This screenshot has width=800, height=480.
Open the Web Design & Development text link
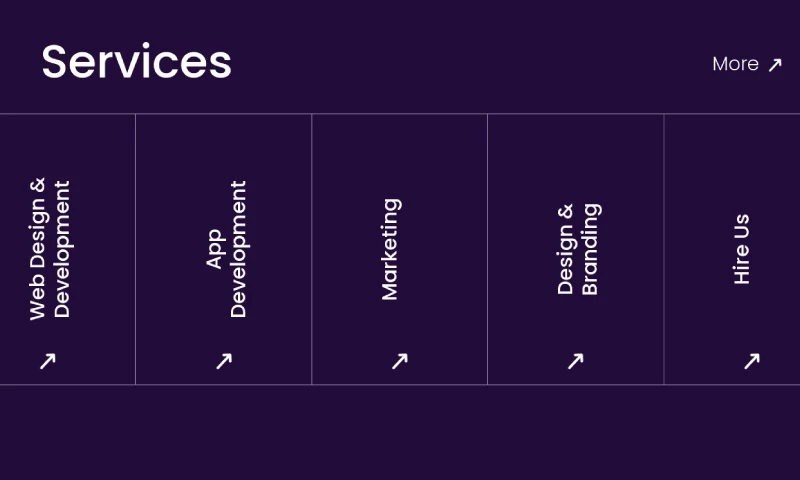(x=49, y=249)
